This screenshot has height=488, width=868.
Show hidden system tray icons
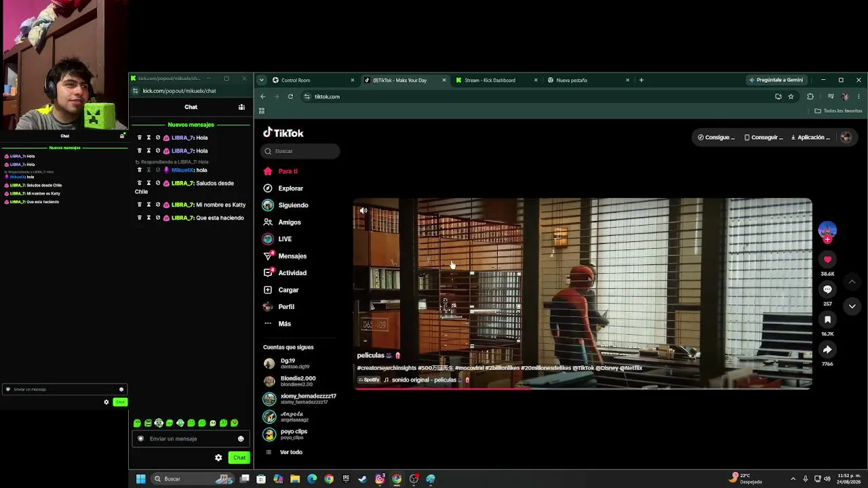tap(793, 479)
